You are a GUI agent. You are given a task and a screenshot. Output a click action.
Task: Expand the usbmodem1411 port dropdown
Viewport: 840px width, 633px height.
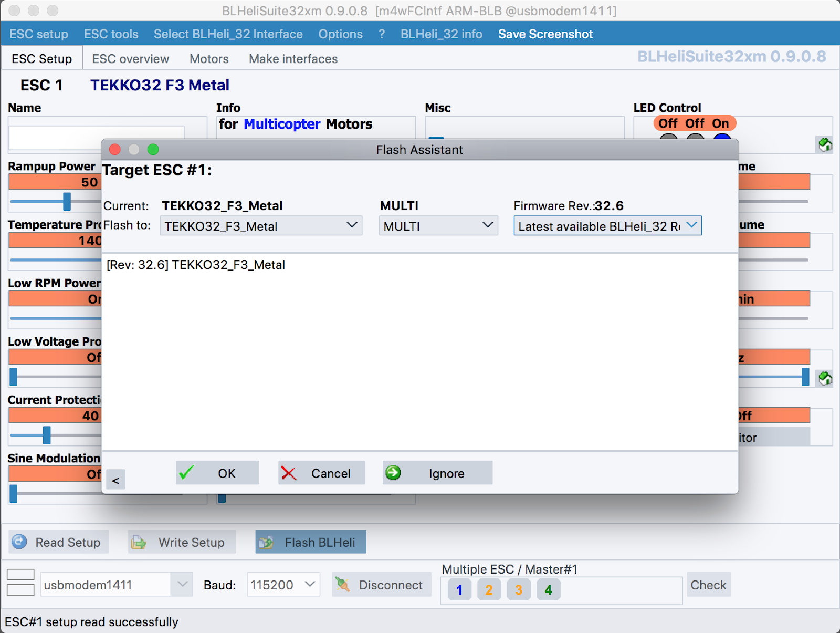point(182,584)
